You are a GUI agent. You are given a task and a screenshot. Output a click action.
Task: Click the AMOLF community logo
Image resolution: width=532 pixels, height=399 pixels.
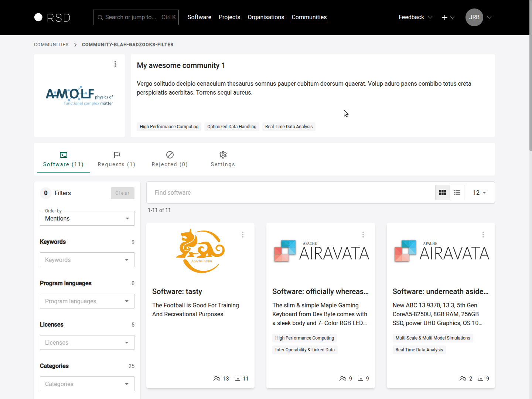79,96
